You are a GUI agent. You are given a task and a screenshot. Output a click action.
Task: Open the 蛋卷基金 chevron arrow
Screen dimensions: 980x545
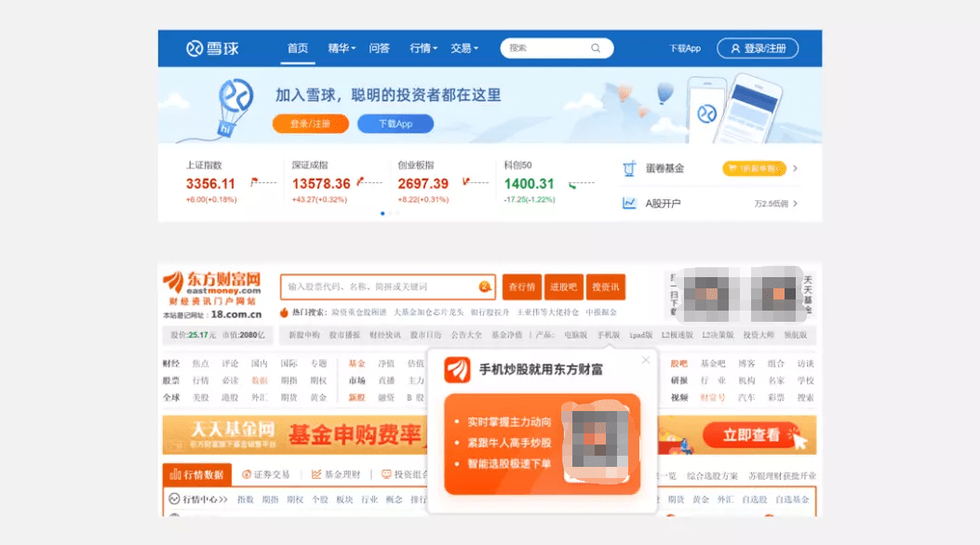point(795,168)
